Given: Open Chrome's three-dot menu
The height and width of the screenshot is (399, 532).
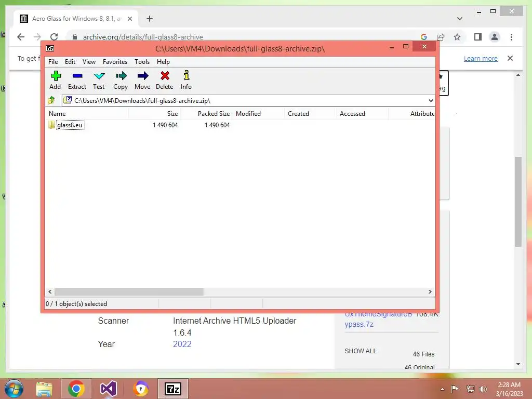Looking at the screenshot, I should 511,37.
